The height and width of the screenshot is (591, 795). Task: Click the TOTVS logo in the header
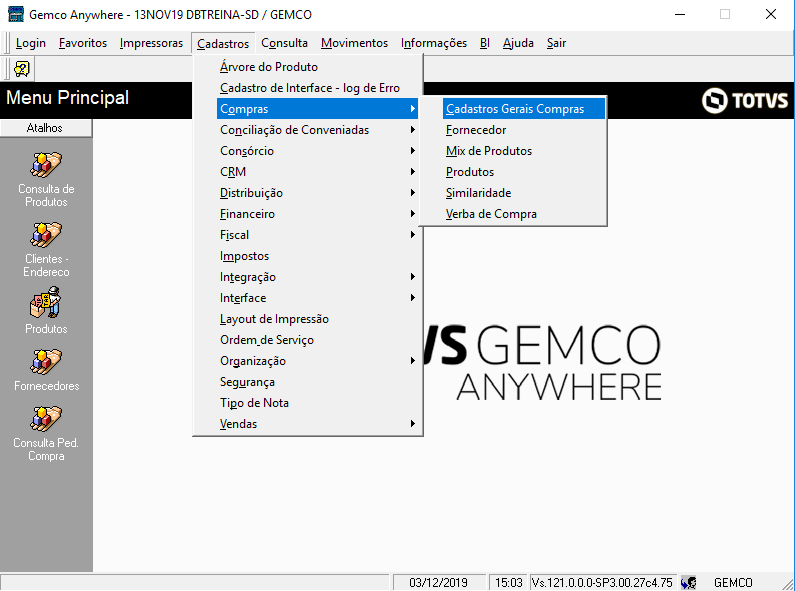(745, 100)
